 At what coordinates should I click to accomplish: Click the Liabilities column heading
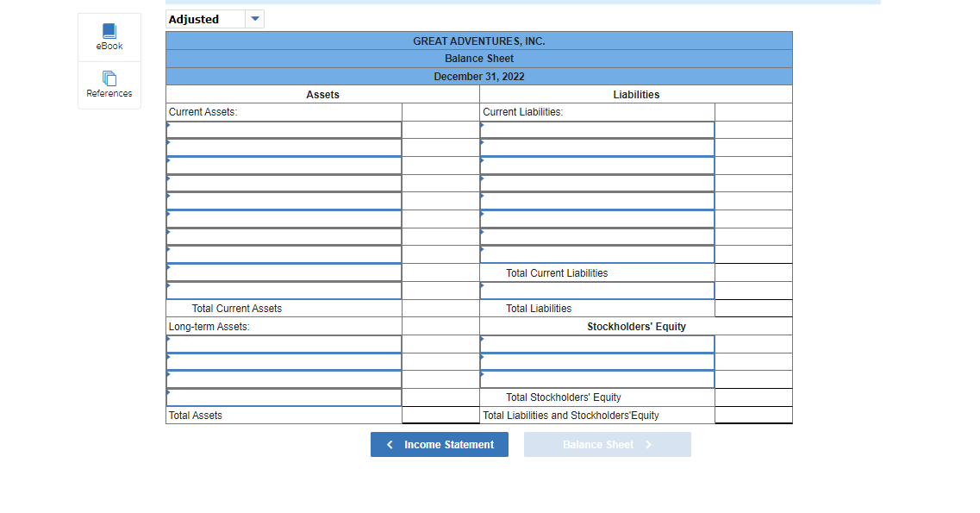coord(636,94)
